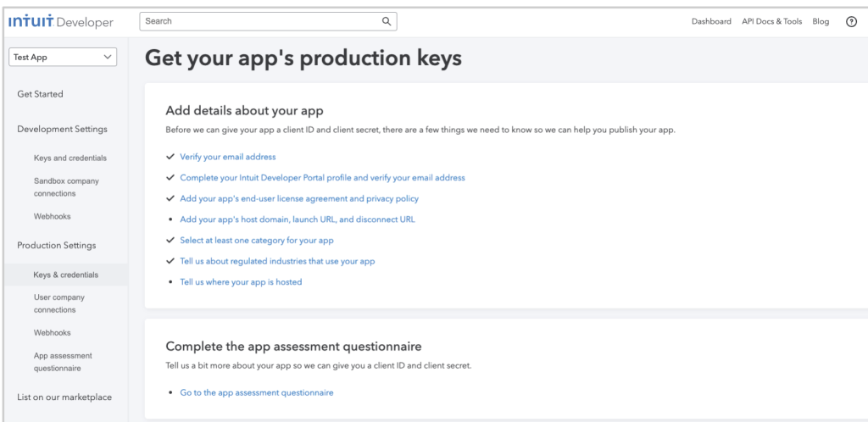Click the Get your app's production keys heading
The width and height of the screenshot is (868, 422).
point(303,58)
